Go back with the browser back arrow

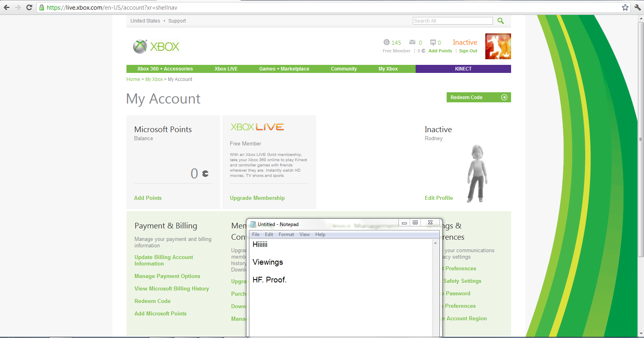(x=6, y=7)
